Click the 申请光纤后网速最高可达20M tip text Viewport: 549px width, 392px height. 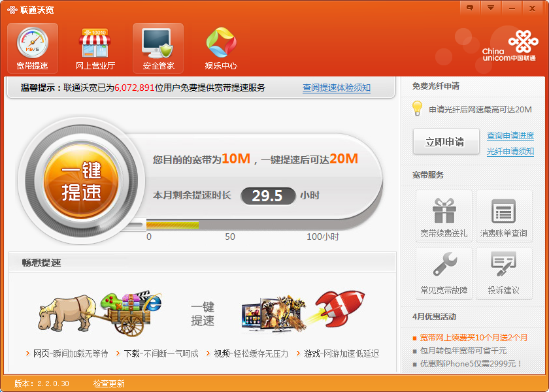pos(480,110)
